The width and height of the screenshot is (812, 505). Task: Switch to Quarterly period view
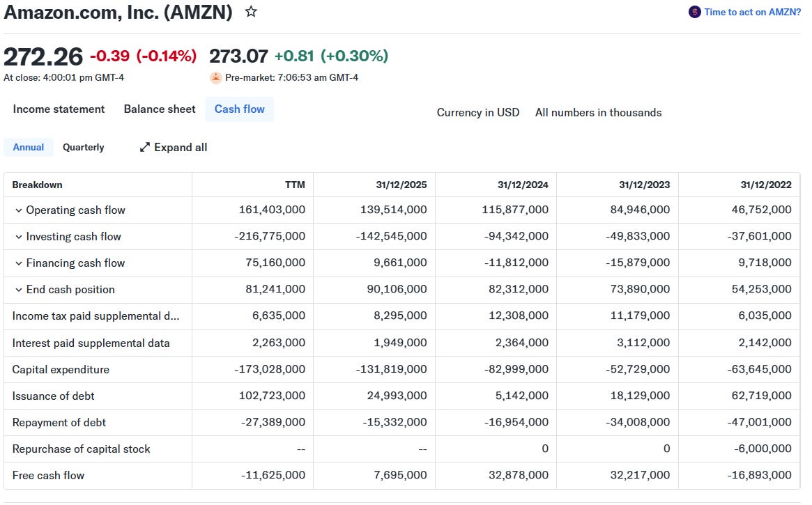[84, 148]
